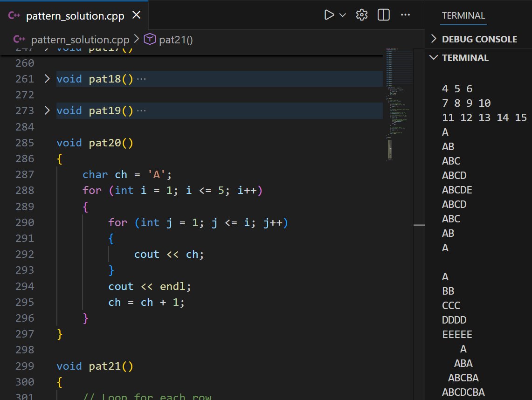Click the C++ icon in breadcrumb
This screenshot has width=532, height=400.
point(19,39)
